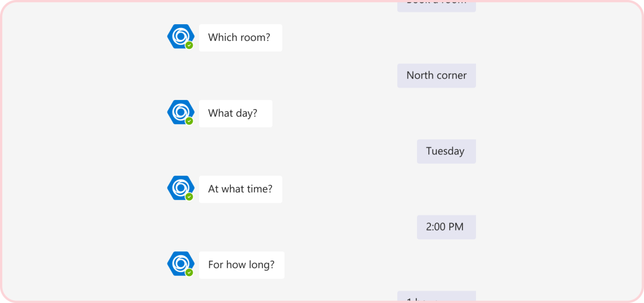Select the "For how long?" bot message
644x303 pixels.
pos(241,265)
